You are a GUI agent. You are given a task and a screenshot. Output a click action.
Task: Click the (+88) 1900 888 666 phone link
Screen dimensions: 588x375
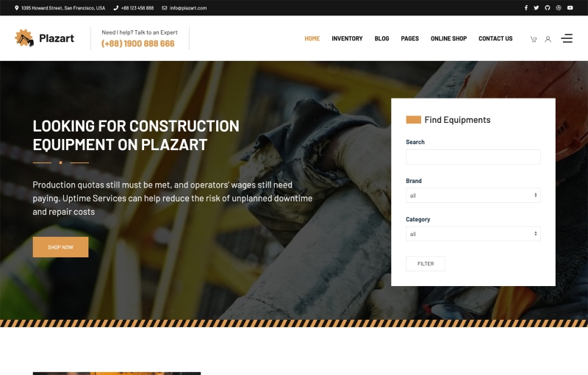pos(138,43)
